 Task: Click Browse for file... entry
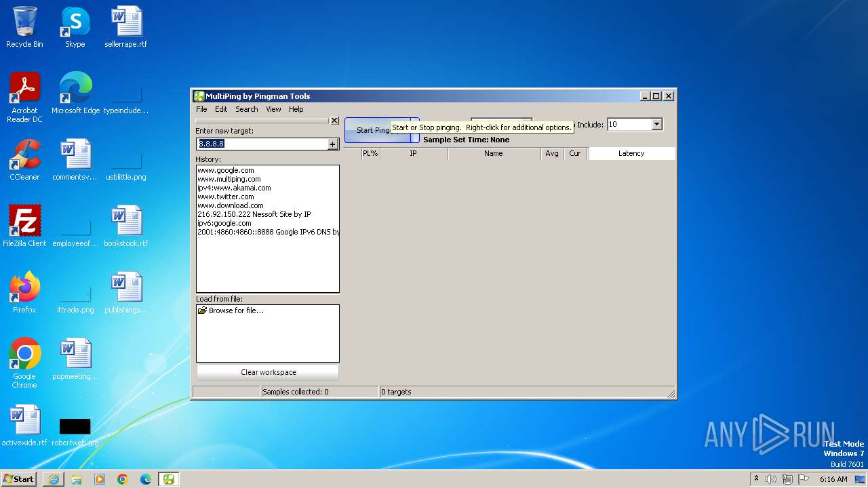click(236, 310)
